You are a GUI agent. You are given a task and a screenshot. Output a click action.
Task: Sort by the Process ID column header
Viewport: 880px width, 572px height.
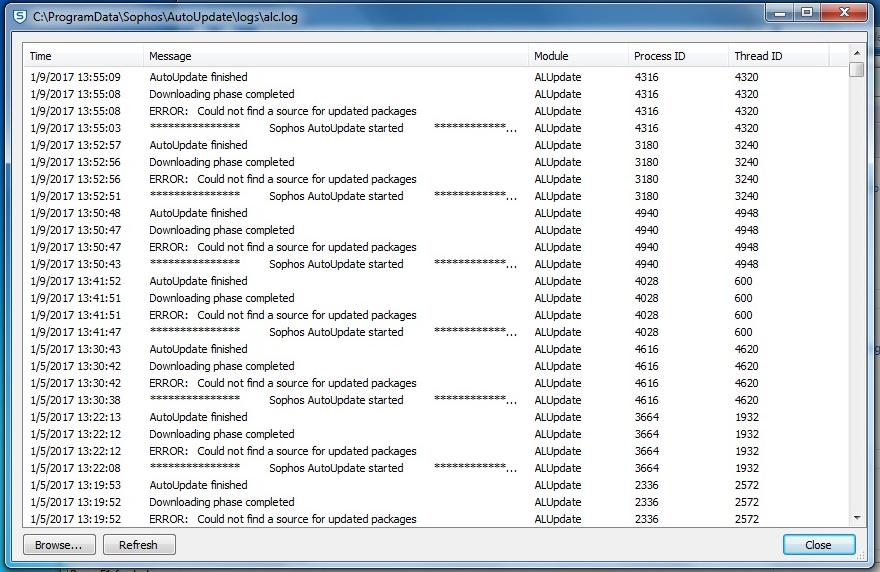click(678, 56)
